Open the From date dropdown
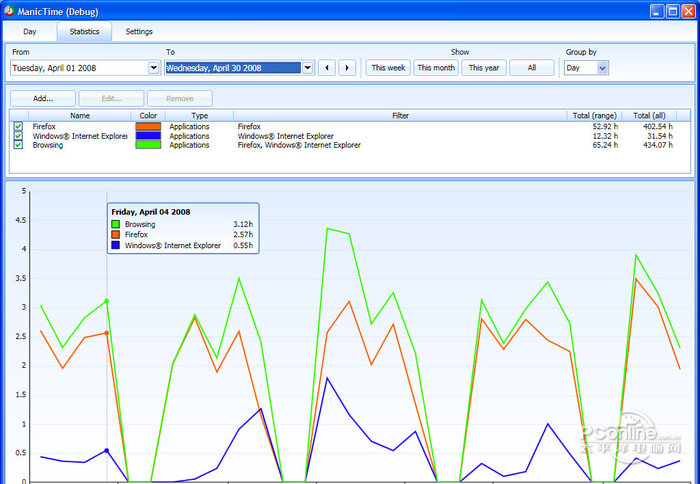This screenshot has width=700, height=484. coord(153,68)
